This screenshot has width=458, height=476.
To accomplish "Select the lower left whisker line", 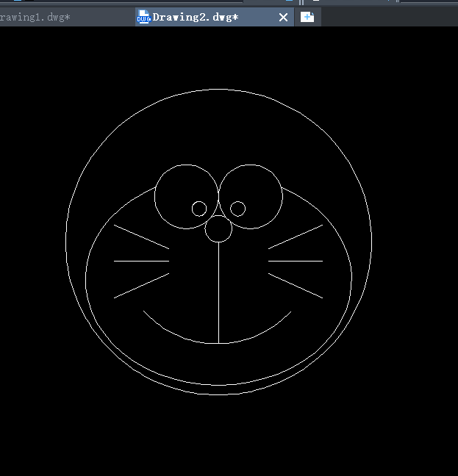I will coord(141,286).
